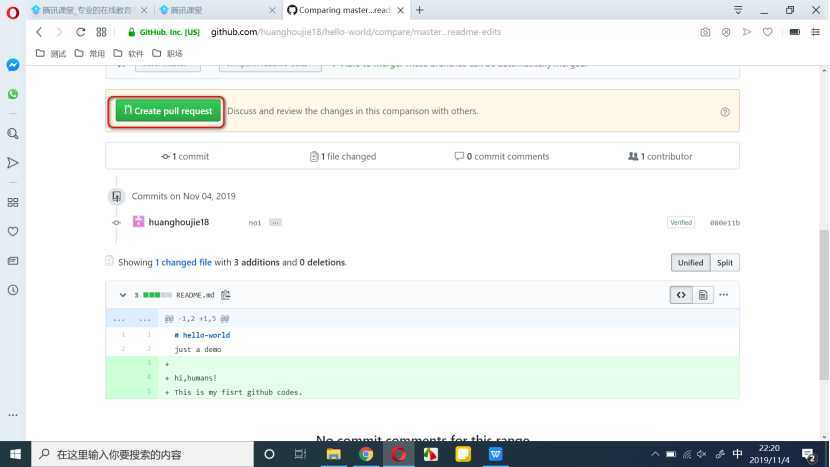Display the rich diff with the document icon

click(702, 295)
